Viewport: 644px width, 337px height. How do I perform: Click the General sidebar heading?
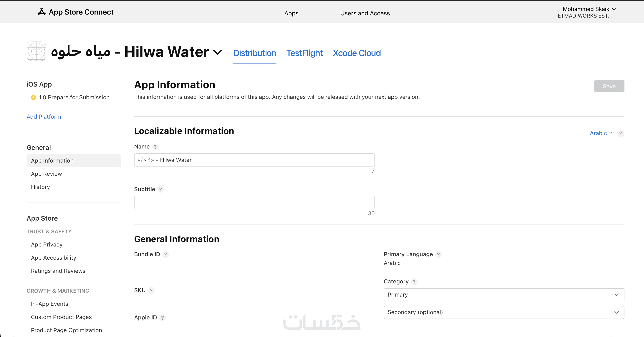(39, 148)
